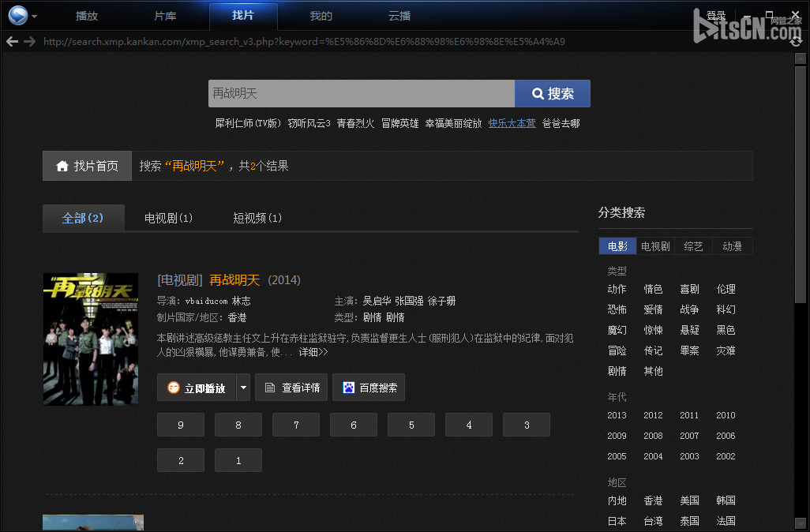Click the address URL bar
This screenshot has height=532, width=810.
(304, 41)
